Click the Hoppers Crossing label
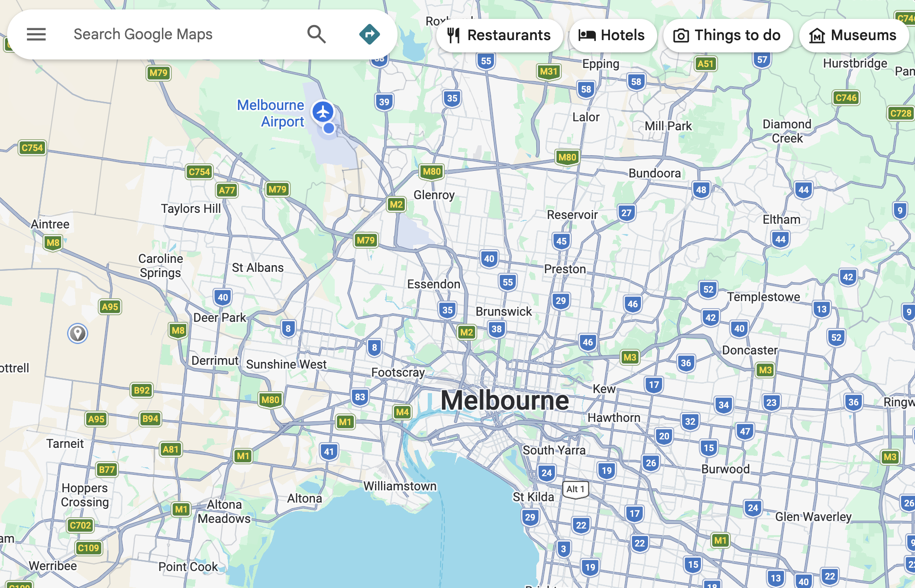This screenshot has height=588, width=915. pyautogui.click(x=85, y=495)
